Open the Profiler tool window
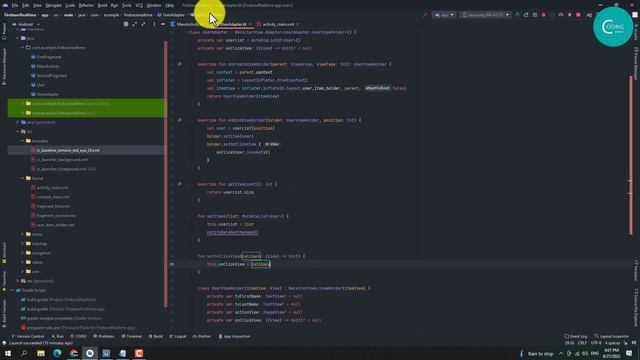Viewport: 640px width, 360px height. pos(202,336)
